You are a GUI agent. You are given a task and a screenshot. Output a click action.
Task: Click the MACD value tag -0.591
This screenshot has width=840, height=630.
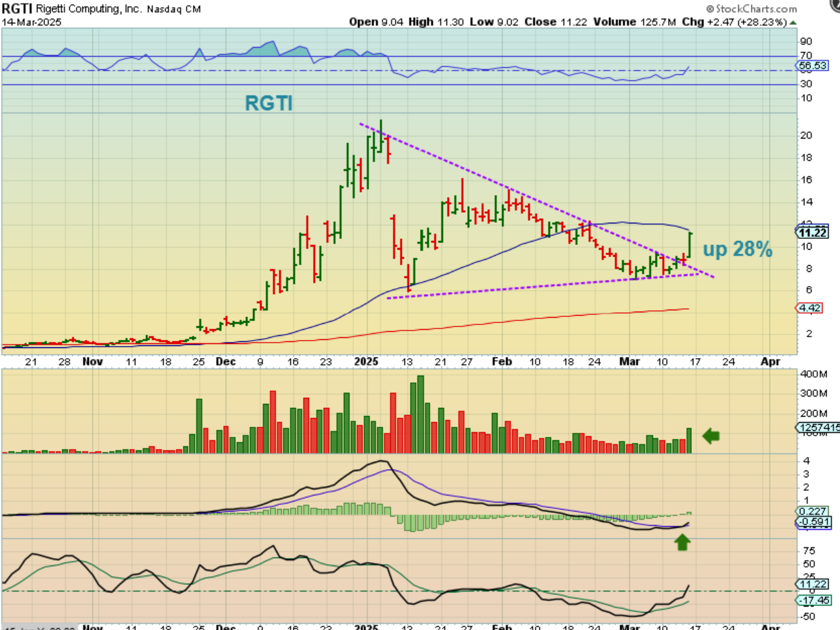pyautogui.click(x=813, y=522)
